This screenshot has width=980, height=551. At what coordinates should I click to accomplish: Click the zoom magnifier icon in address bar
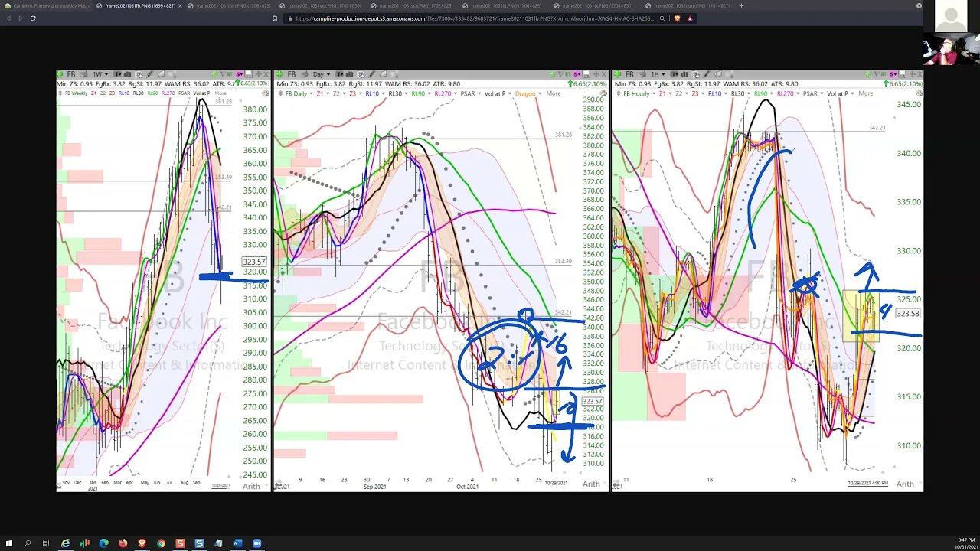(x=662, y=18)
